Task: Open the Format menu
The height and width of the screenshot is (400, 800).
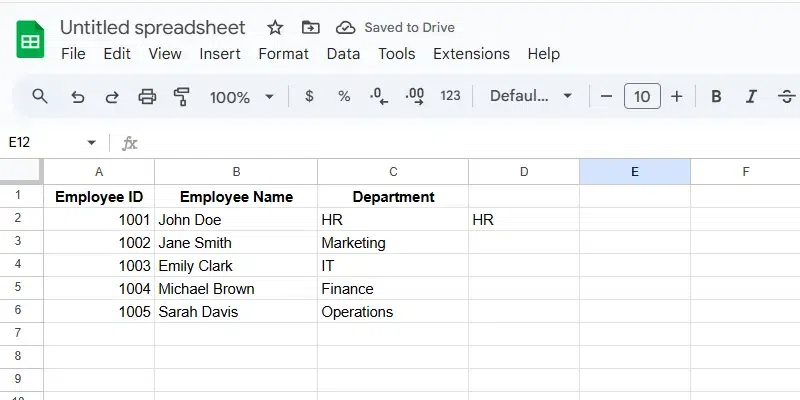Action: point(283,54)
